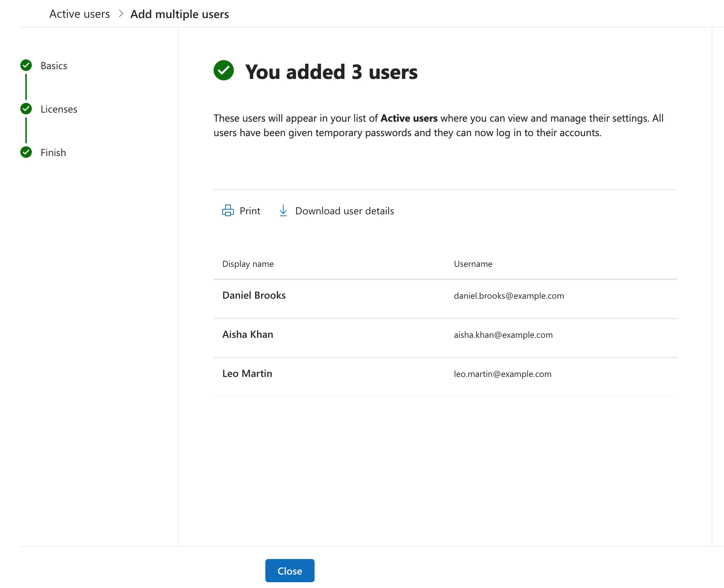Click the Print button label
This screenshot has height=588, width=724.
coord(250,211)
